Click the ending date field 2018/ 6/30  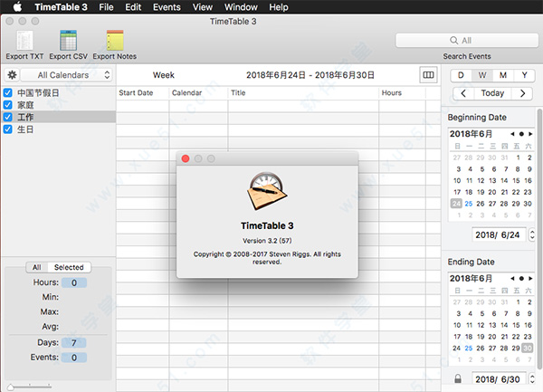[498, 379]
